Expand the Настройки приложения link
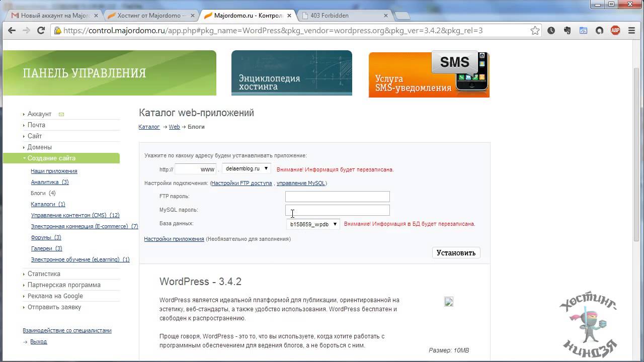 coord(174,239)
